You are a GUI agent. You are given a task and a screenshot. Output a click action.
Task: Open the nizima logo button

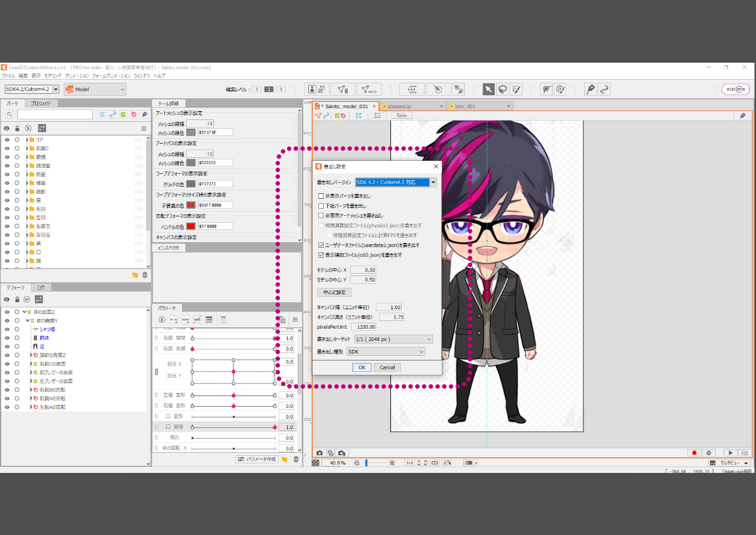click(736, 89)
